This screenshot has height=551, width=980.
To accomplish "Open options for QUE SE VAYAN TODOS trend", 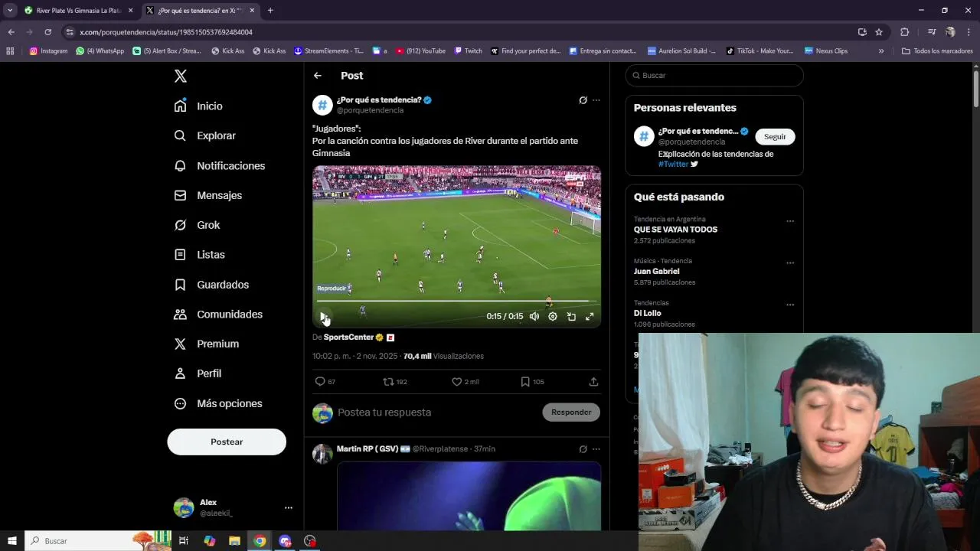I will (x=790, y=221).
